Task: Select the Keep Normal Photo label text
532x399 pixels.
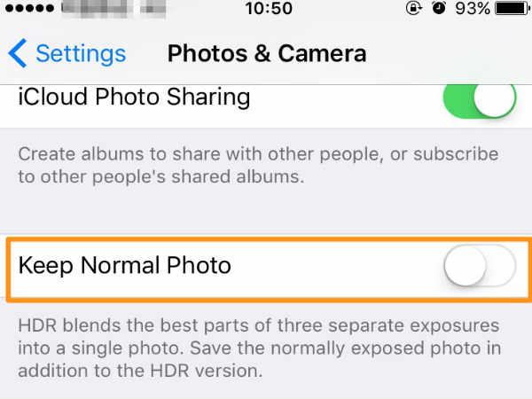Action: point(125,265)
